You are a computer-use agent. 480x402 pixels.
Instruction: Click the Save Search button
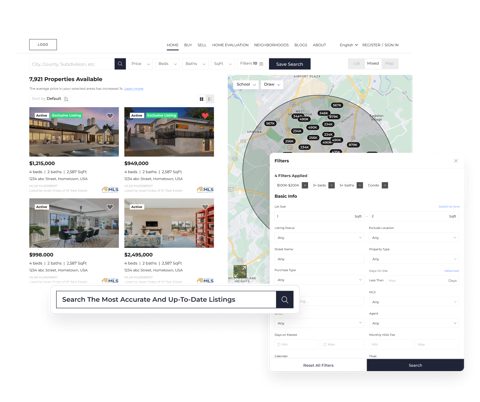coord(290,64)
